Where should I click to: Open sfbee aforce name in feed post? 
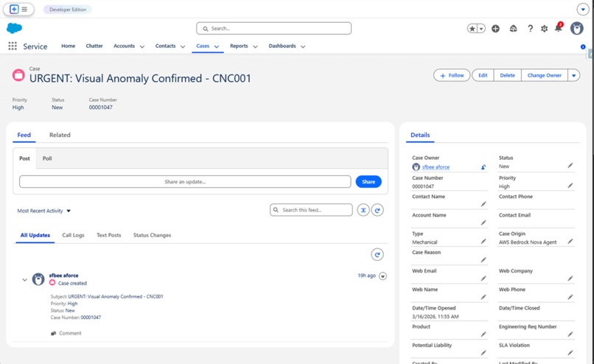tap(63, 276)
